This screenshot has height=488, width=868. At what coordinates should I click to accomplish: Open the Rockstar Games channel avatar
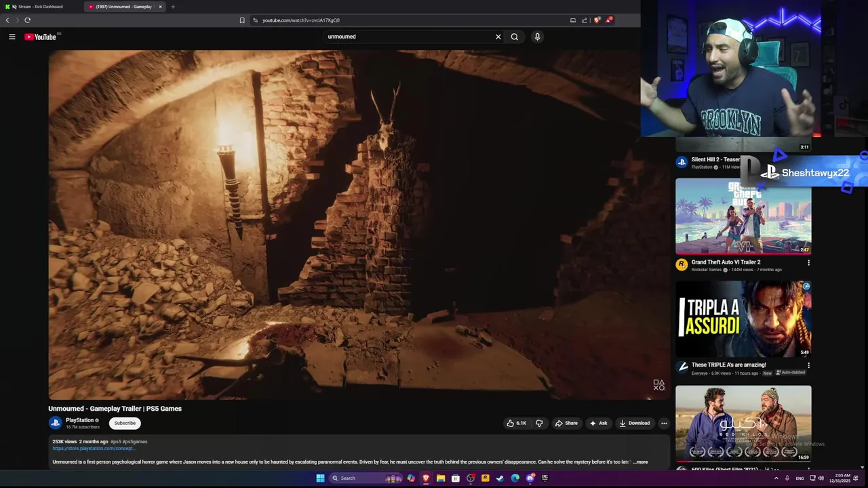(682, 264)
